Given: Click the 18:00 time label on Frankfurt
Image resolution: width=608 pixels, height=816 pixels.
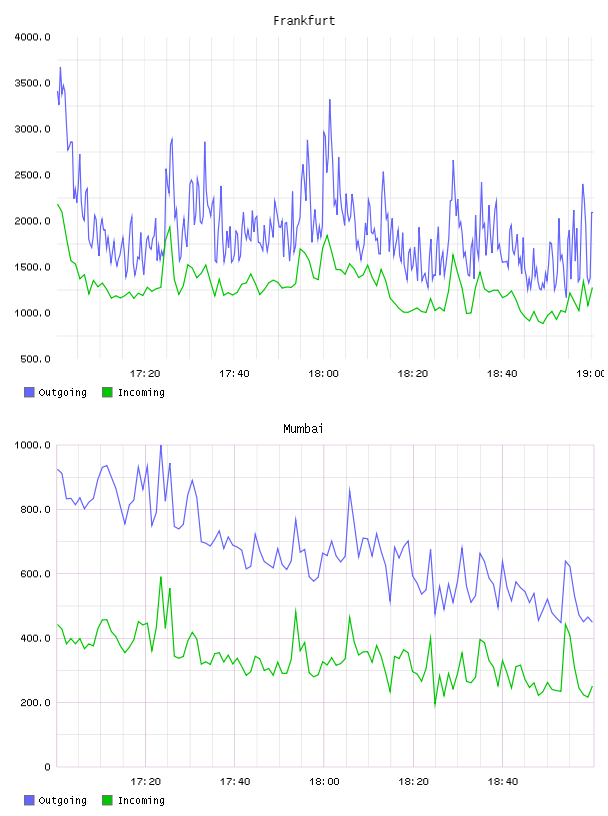Looking at the screenshot, I should click(323, 374).
